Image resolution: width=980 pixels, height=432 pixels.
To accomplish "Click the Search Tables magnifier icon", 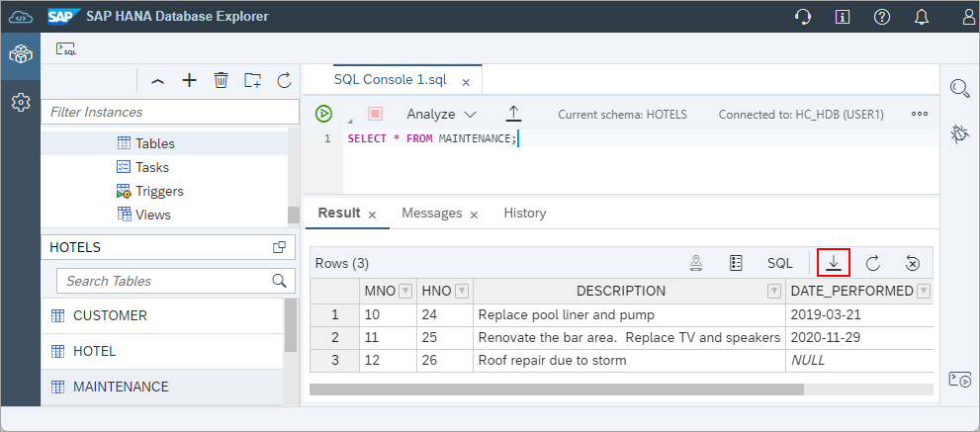I will pyautogui.click(x=280, y=280).
